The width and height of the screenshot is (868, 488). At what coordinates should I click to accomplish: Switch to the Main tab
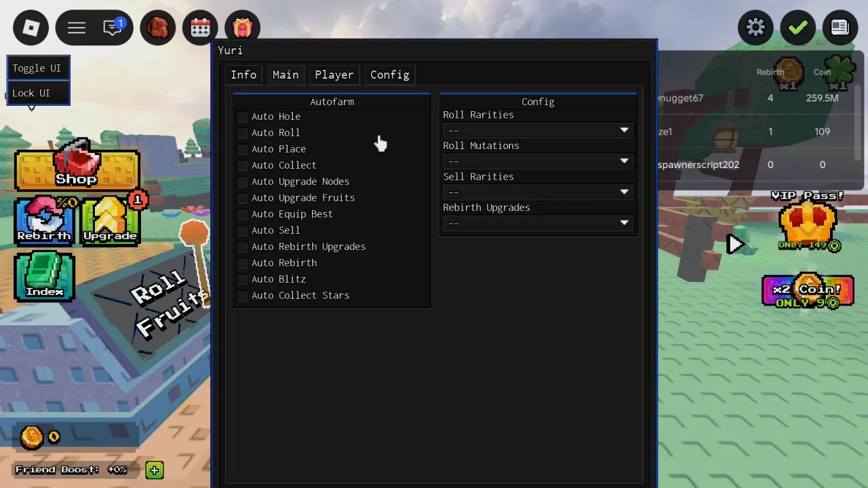point(285,75)
